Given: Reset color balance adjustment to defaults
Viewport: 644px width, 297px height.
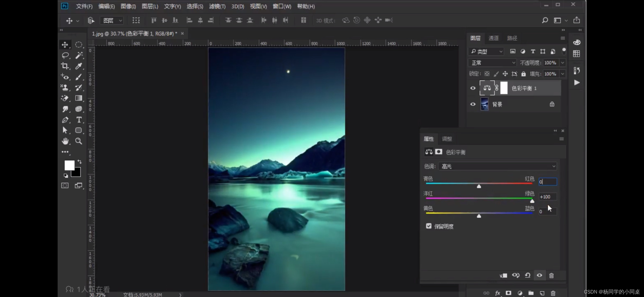Looking at the screenshot, I should tap(527, 275).
